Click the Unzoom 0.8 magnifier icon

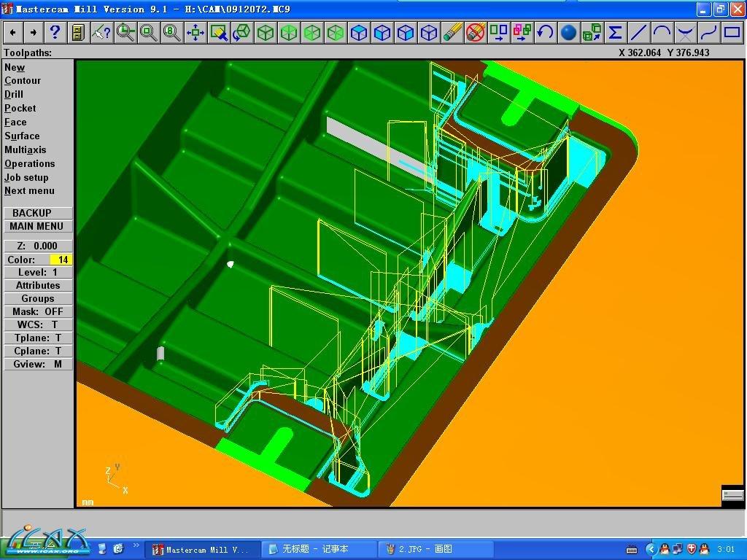pyautogui.click(x=171, y=33)
